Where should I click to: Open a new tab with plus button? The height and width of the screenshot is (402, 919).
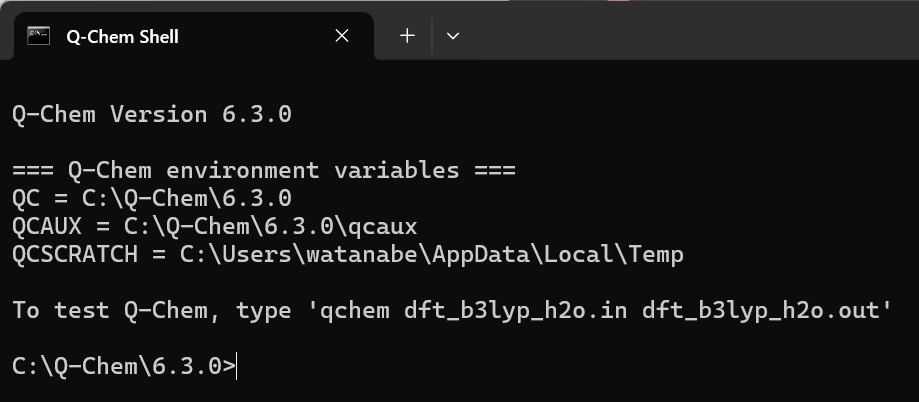(x=407, y=36)
